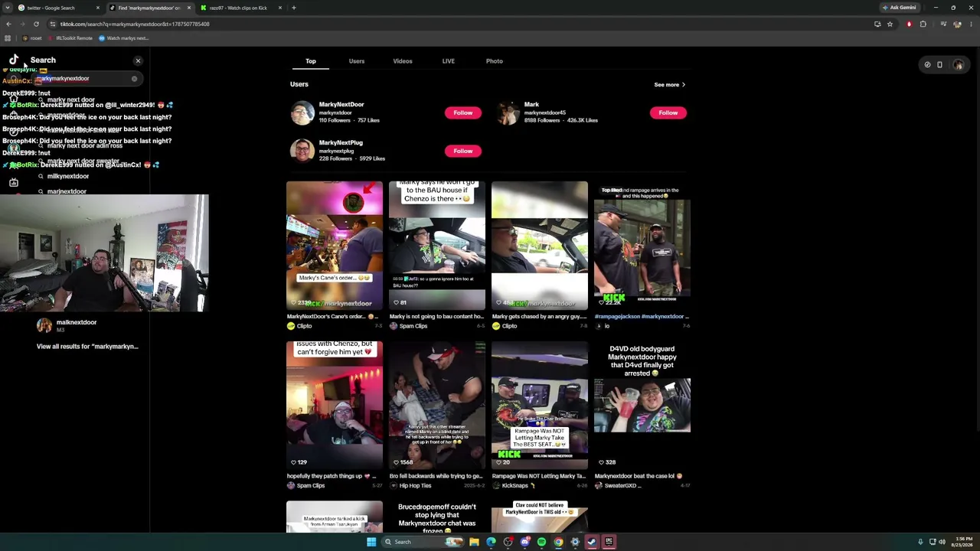This screenshot has height=551, width=980.
Task: Open the D4VD old bodyguard video
Action: [642, 406]
